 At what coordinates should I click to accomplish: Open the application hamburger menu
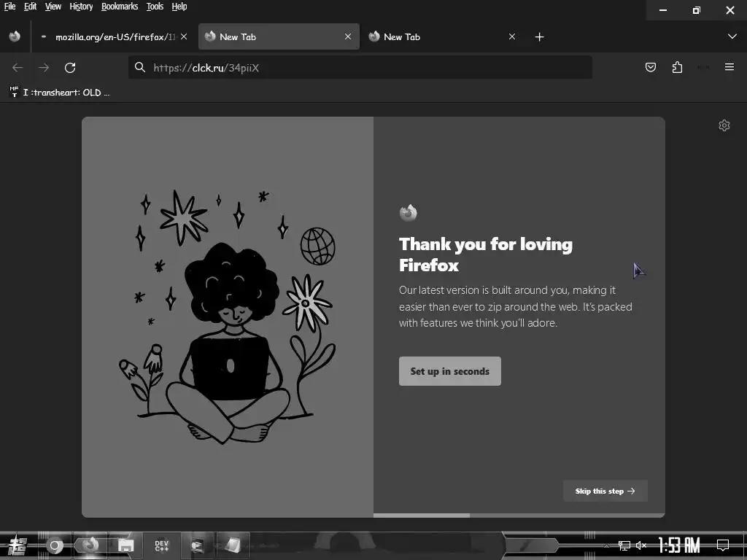729,67
